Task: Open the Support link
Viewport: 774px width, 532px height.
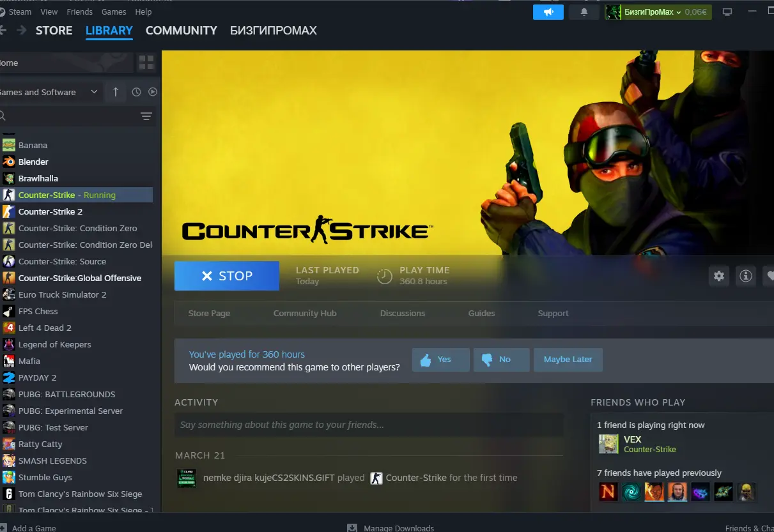Action: tap(553, 313)
